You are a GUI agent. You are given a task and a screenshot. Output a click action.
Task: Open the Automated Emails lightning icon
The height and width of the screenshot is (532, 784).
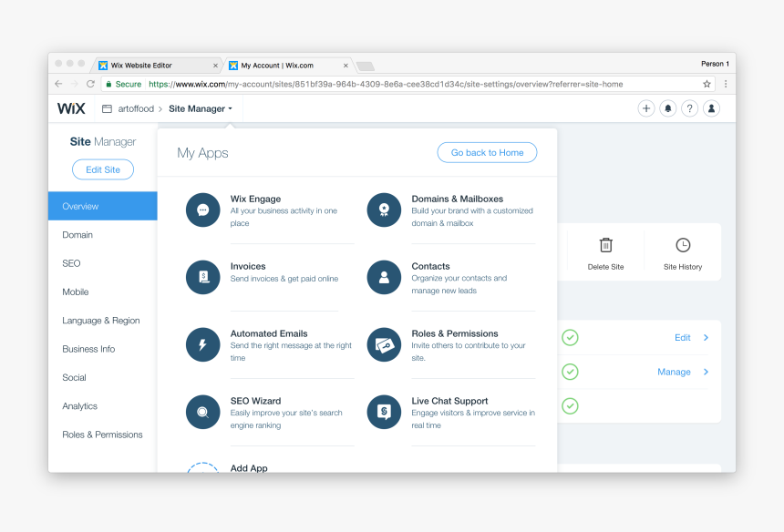[x=202, y=344]
